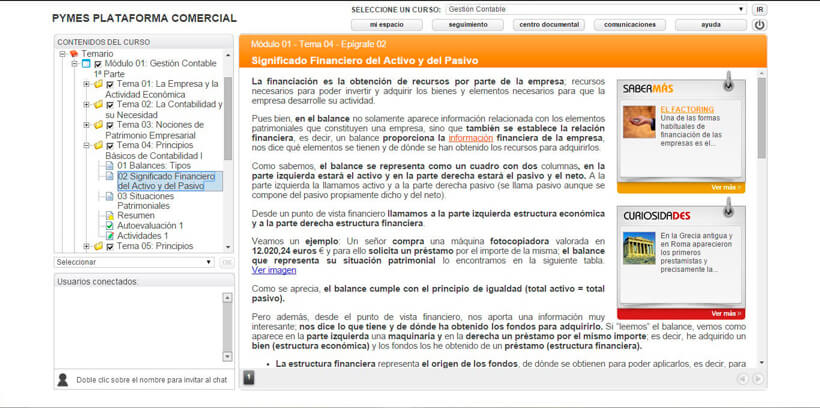This screenshot has height=408, width=820.
Task: Click content scrollbar down arrow
Action: pos(761,362)
